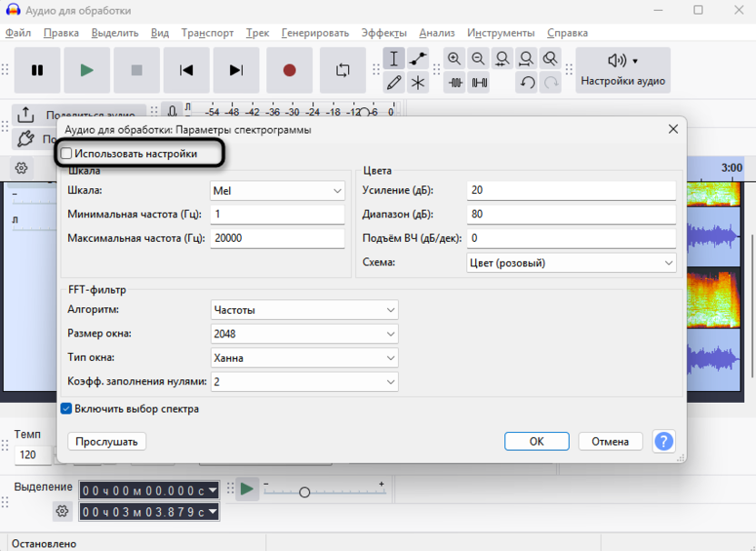This screenshot has width=756, height=551.
Task: Toggle the Loop playback button
Action: coord(343,70)
